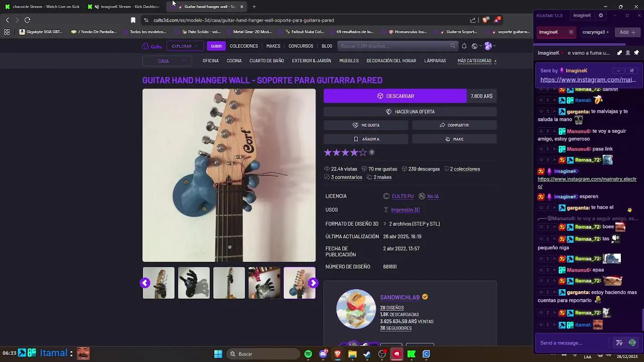Open the CULTS PU license link
The width and height of the screenshot is (644, 362).
coord(403,196)
